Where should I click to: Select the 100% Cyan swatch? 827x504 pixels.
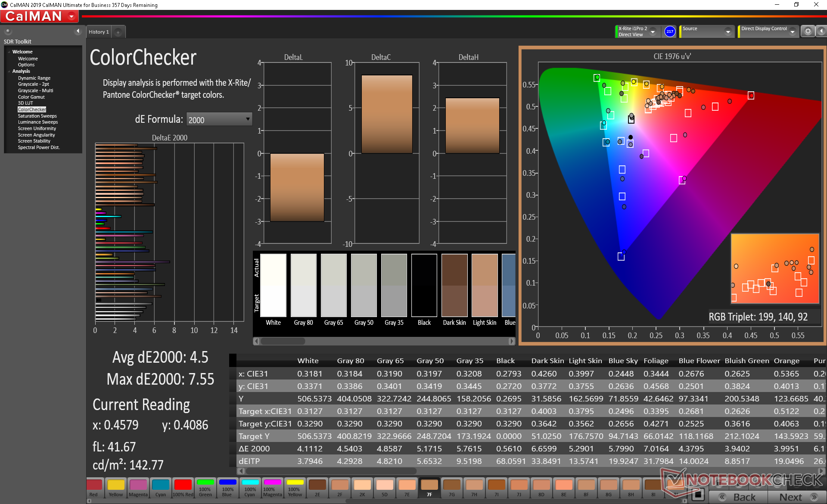pyautogui.click(x=250, y=488)
